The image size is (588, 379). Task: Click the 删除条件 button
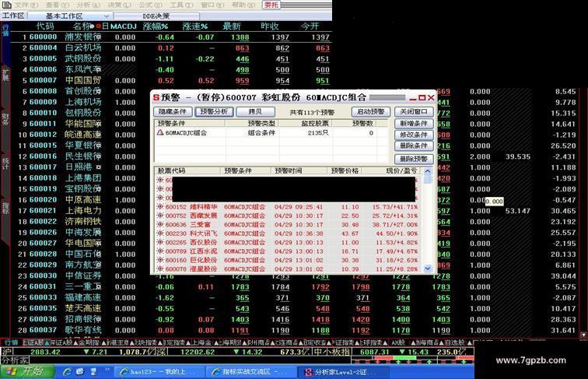coord(414,146)
